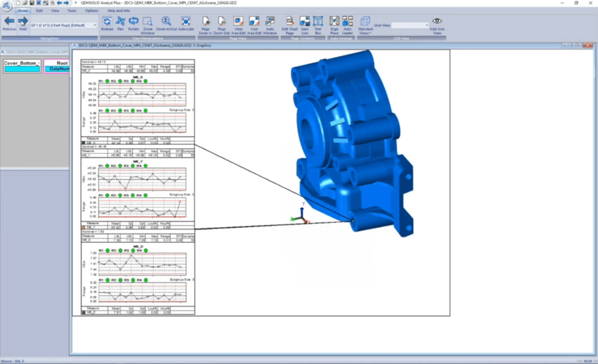Open the Tools menu

coord(72,10)
